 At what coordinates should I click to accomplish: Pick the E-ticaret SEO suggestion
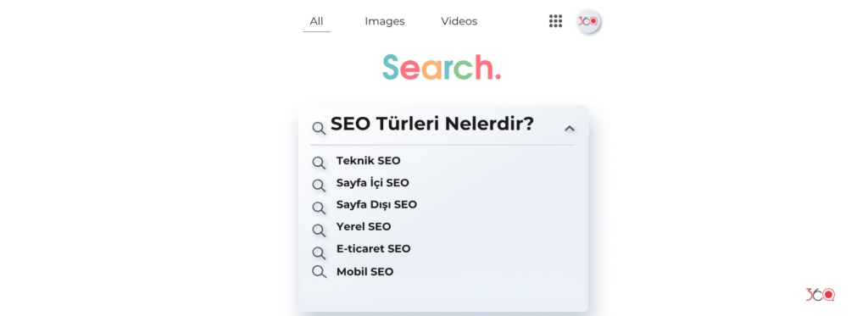pyautogui.click(x=373, y=249)
